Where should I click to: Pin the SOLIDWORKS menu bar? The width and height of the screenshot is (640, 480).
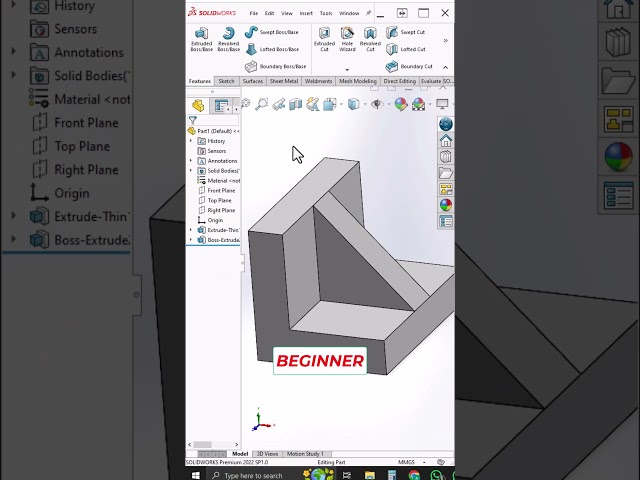pyautogui.click(x=368, y=13)
